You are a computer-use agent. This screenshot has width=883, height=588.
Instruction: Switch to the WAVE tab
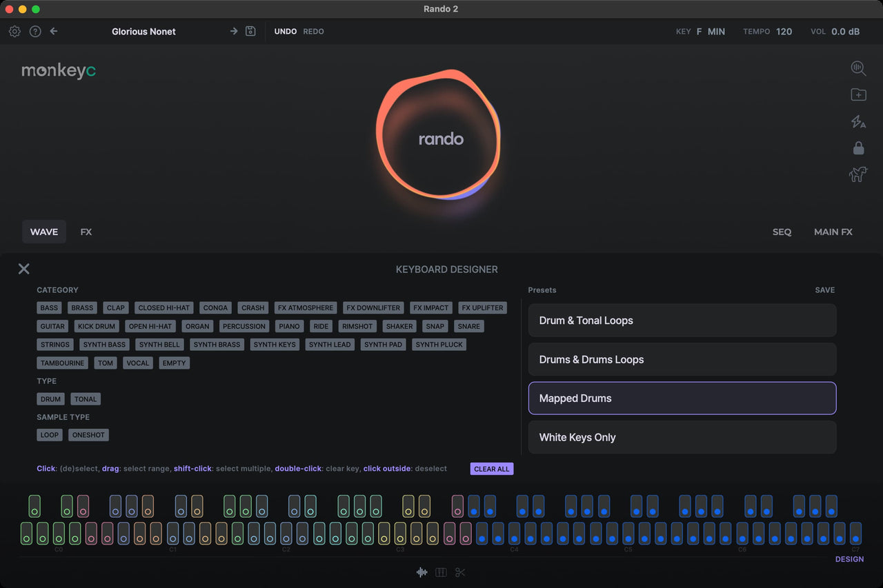point(44,232)
